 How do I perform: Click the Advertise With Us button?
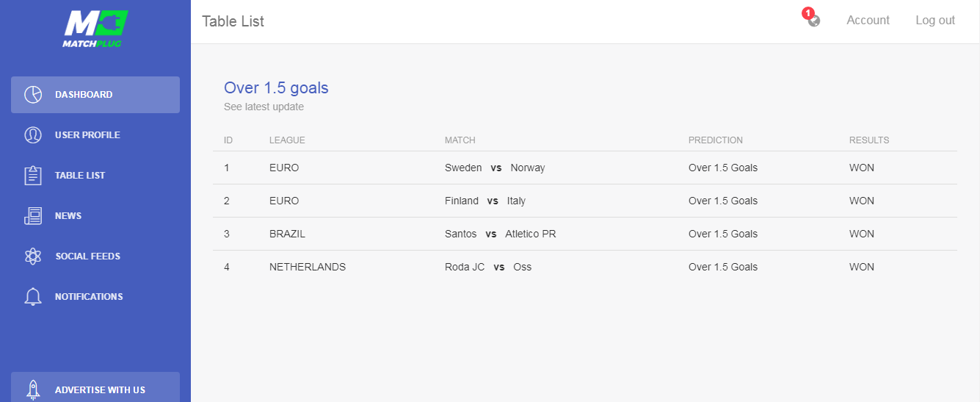click(95, 387)
